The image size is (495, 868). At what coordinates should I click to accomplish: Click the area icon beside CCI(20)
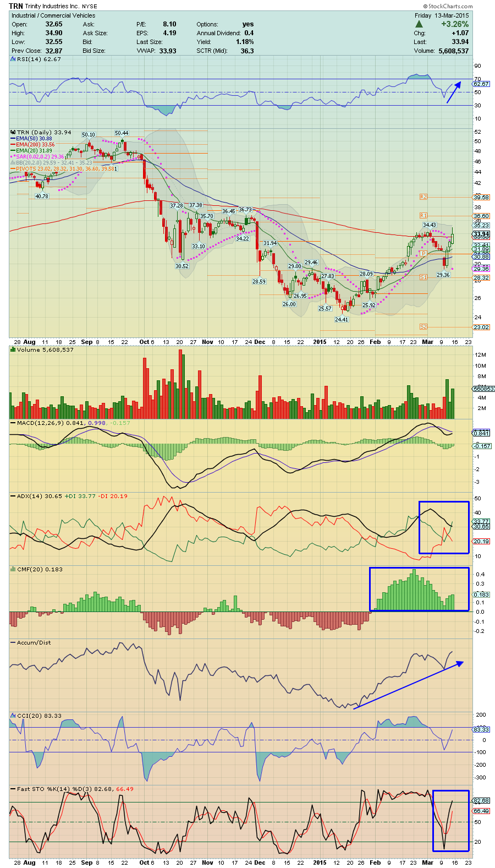click(x=13, y=716)
